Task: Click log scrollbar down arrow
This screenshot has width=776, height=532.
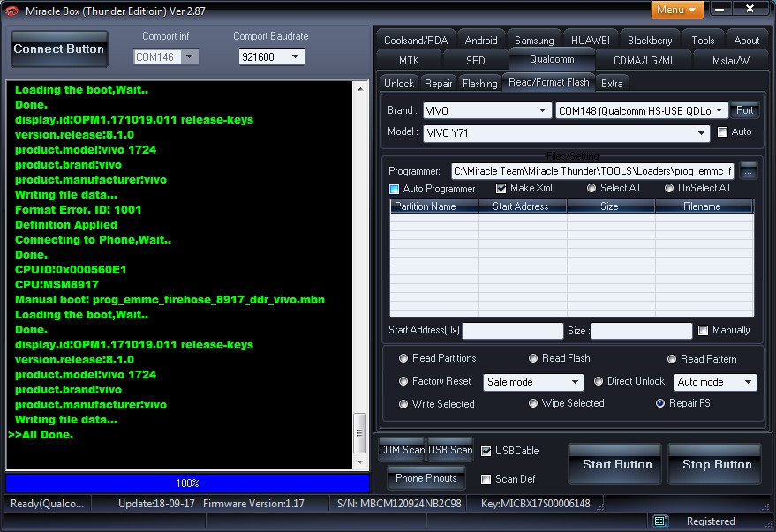Action: tap(360, 461)
